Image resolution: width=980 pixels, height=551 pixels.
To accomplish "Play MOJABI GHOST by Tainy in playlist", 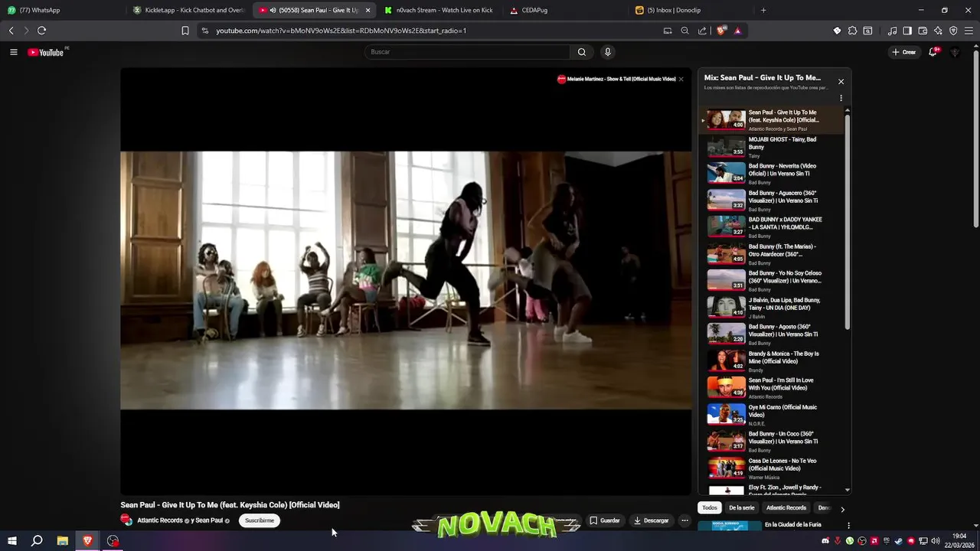I will point(771,147).
